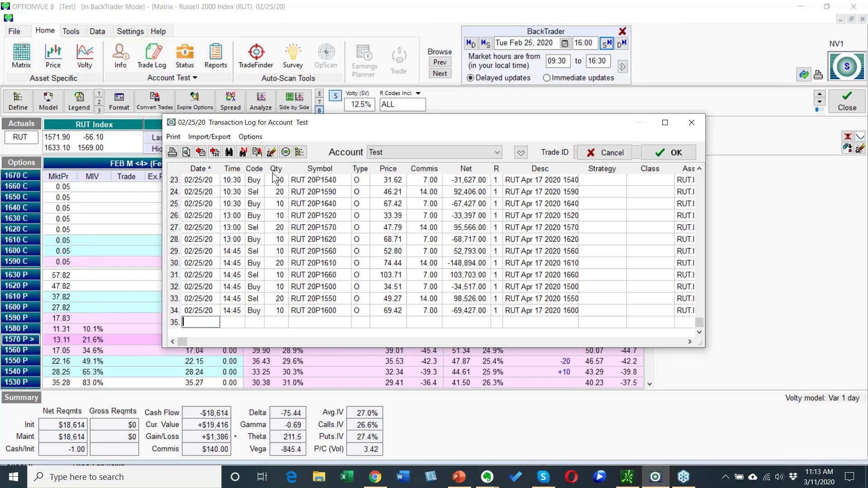Select matrix format preset 3
This screenshot has height=488, width=868.
point(99,110)
